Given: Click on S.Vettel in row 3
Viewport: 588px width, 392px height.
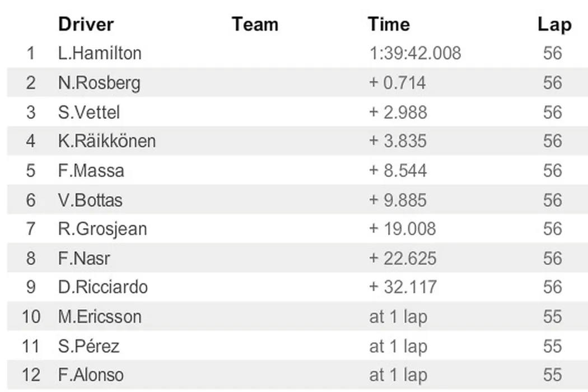Looking at the screenshot, I should tap(89, 112).
